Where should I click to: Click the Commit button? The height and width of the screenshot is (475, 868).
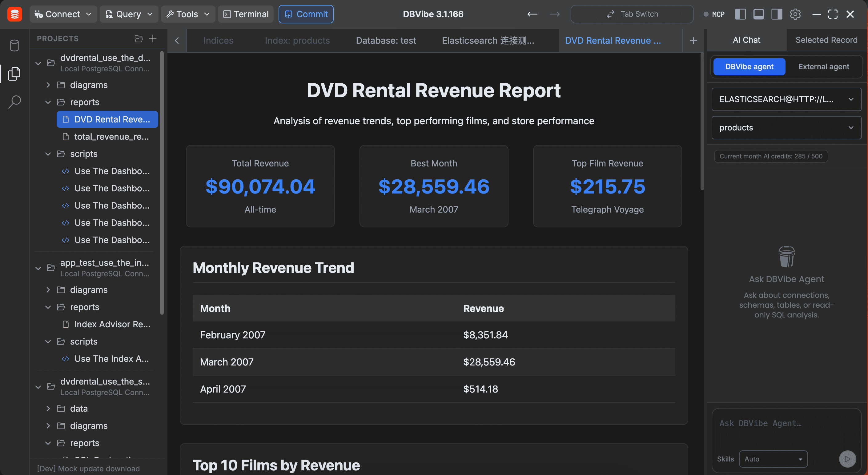click(x=306, y=14)
